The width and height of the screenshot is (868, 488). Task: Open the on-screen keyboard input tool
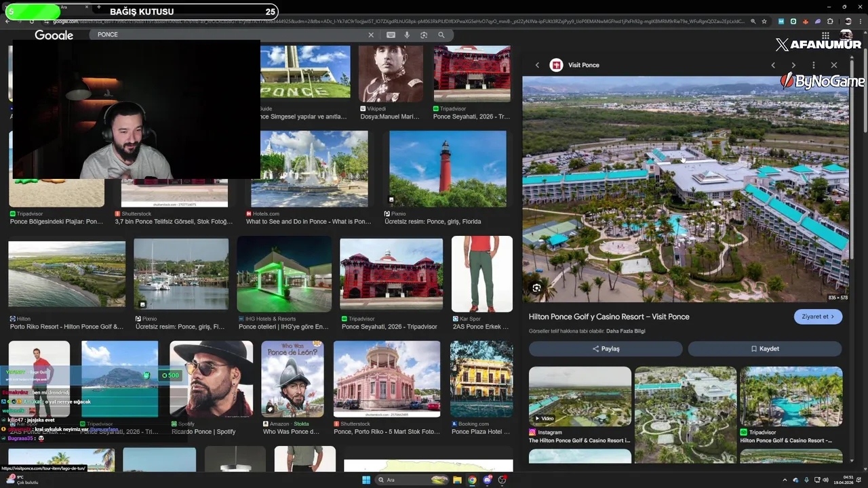[391, 35]
